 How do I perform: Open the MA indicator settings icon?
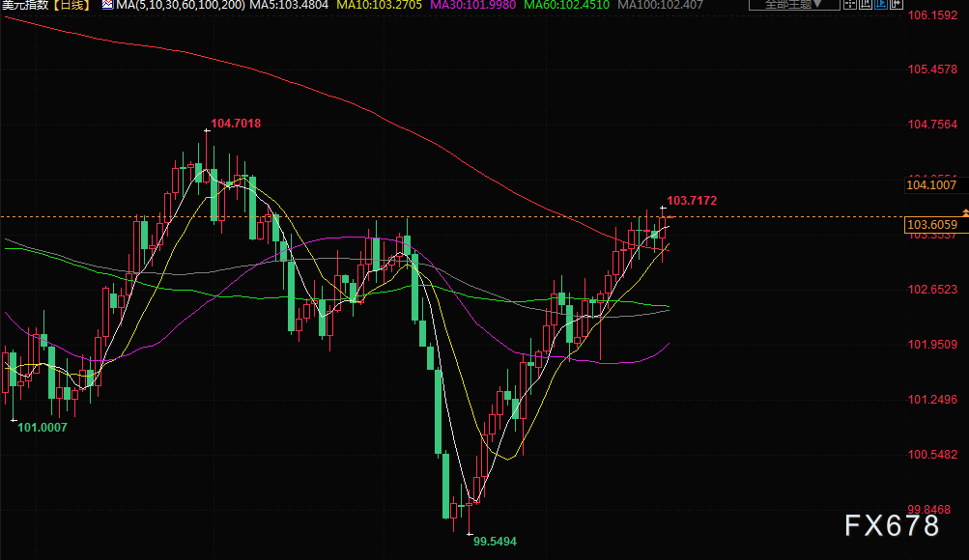pos(107,5)
